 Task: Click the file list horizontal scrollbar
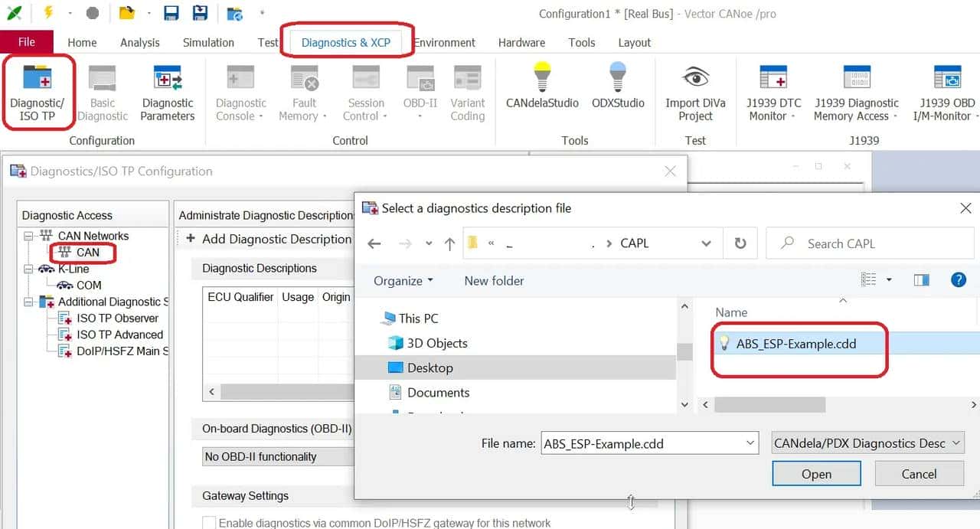pos(769,403)
